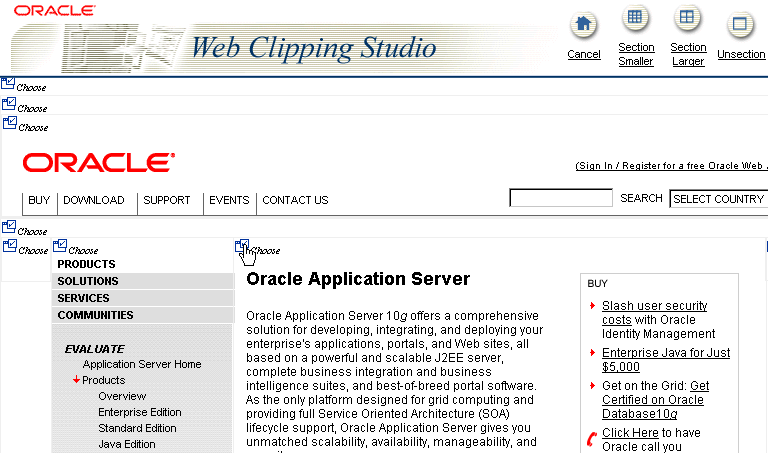Collapse Products with red arrow icon

(76, 380)
